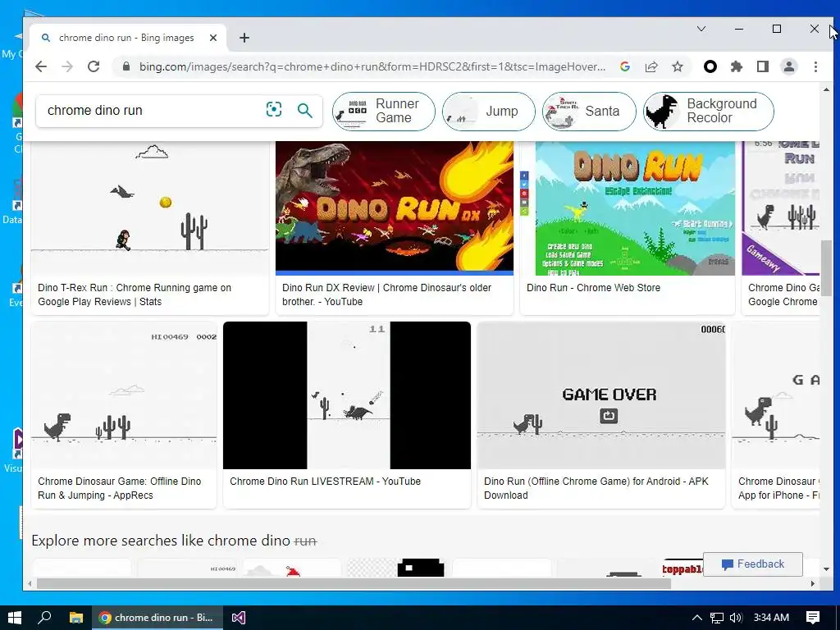Click 'Dino T-Rex Run : Chrome Running game' link
The width and height of the screenshot is (840, 630).
click(135, 294)
